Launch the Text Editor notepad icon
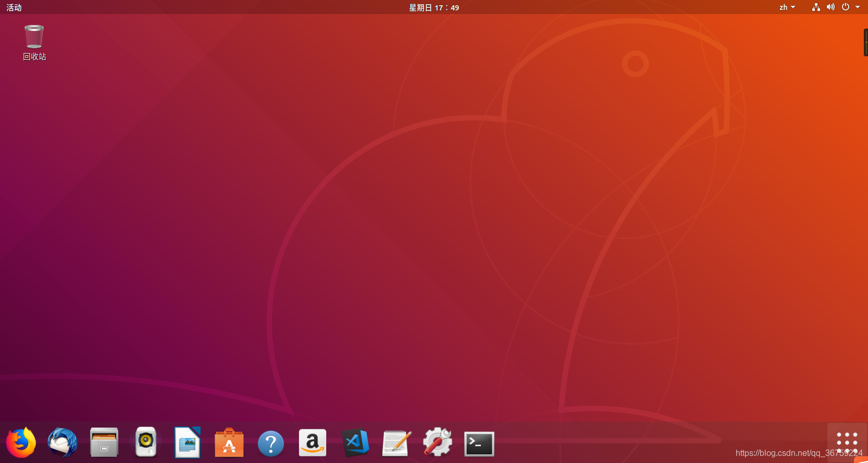Viewport: 868px width, 463px height. tap(396, 443)
